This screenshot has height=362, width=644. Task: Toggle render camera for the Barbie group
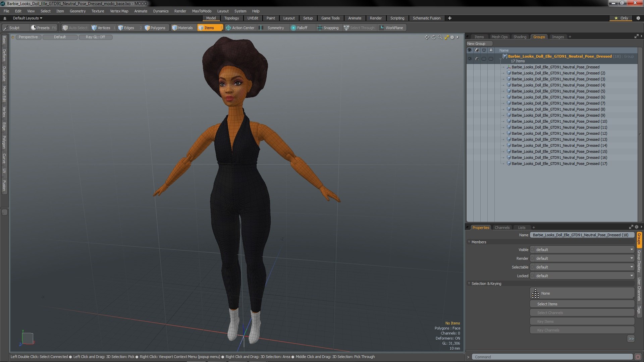pyautogui.click(x=477, y=59)
